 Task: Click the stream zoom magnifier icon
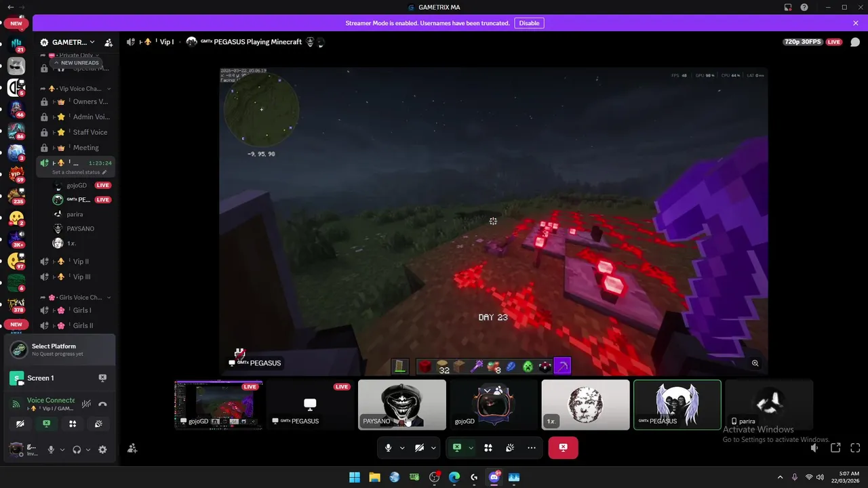(755, 363)
